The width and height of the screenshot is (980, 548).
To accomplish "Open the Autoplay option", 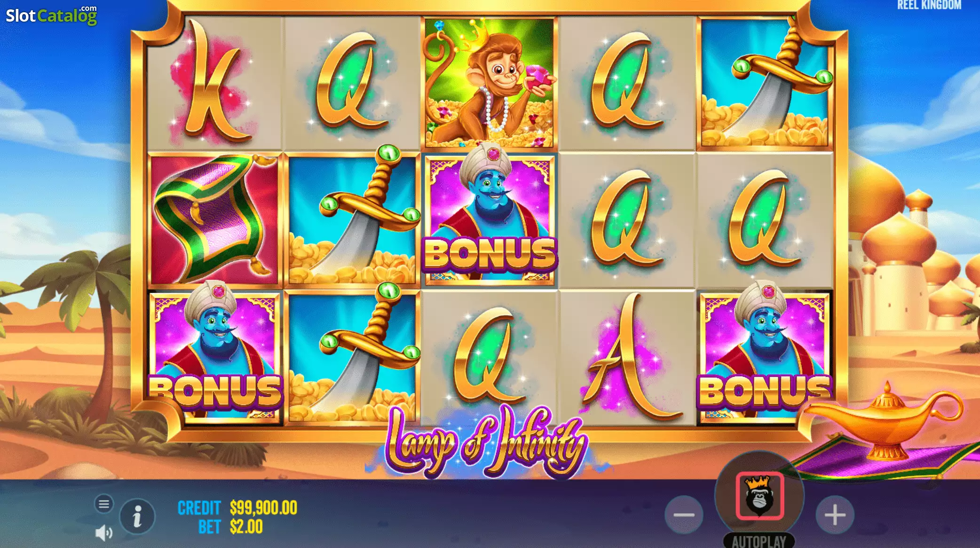I will (759, 541).
